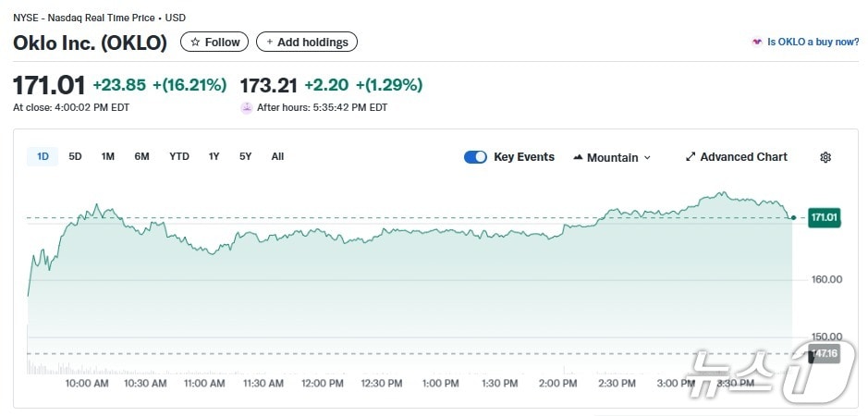The height and width of the screenshot is (416, 868).
Task: Click the purple icon beside OKLO buy question
Action: 757,43
